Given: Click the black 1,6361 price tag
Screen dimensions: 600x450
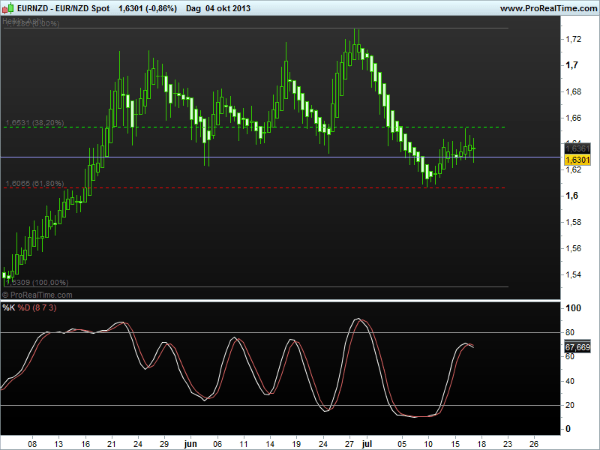Looking at the screenshot, I should [577, 148].
